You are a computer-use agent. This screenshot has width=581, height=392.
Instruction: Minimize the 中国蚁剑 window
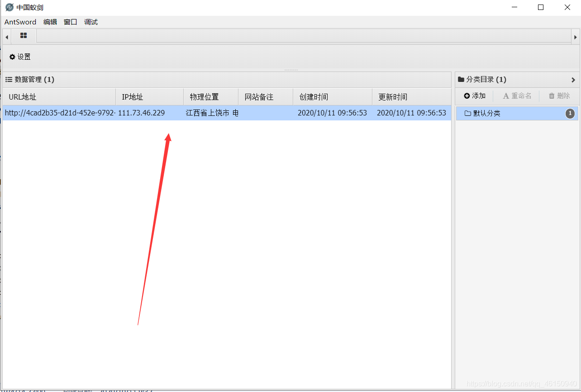click(514, 7)
